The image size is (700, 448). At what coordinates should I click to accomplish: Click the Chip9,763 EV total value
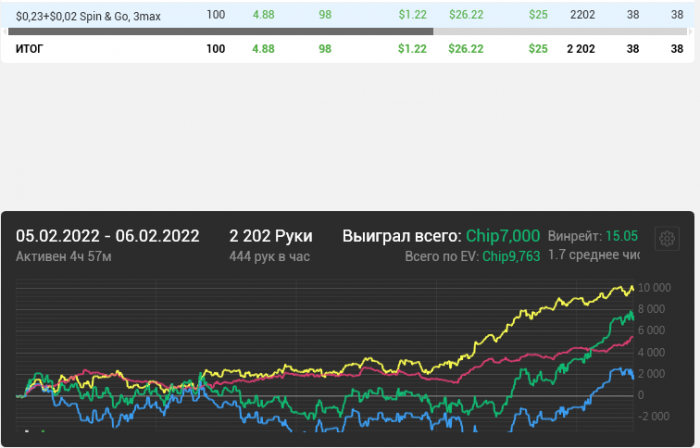click(511, 257)
